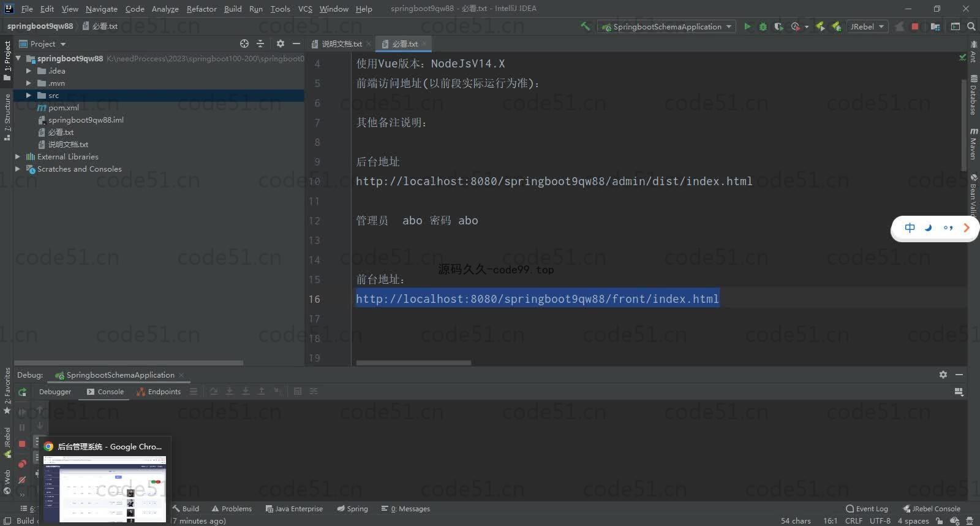Expand the src folder
This screenshot has width=980, height=526.
click(28, 95)
